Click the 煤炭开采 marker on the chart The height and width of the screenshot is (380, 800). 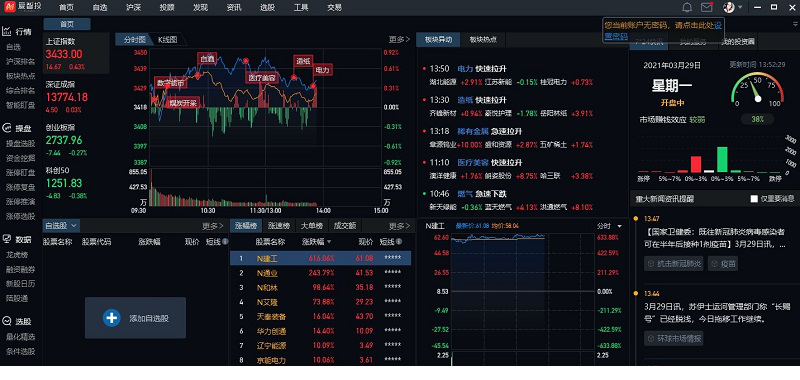click(183, 103)
